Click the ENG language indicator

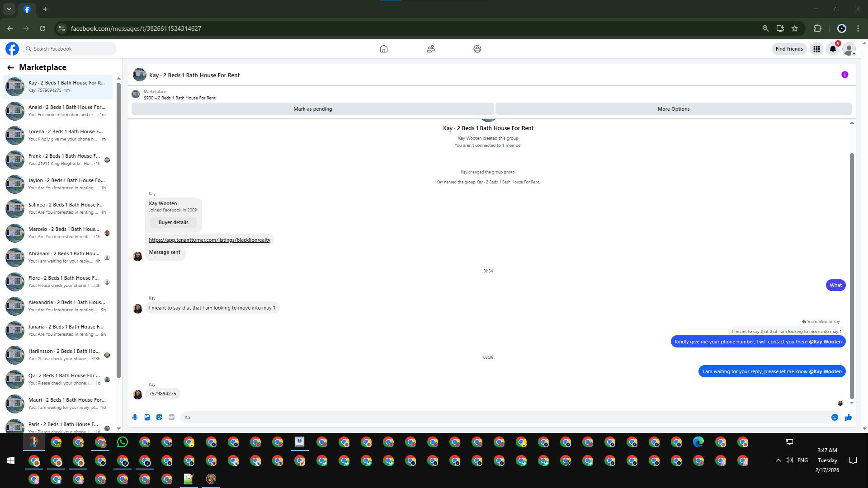802,460
